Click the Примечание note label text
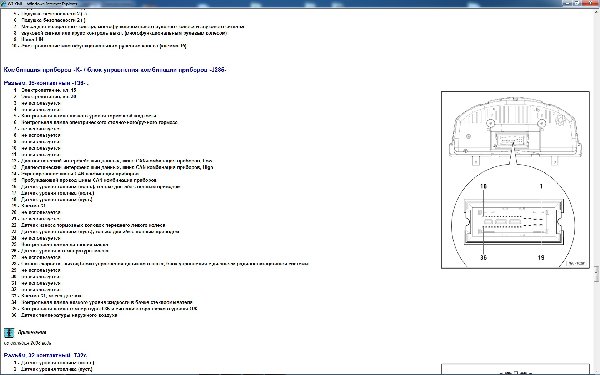Image resolution: width=600 pixels, height=375 pixels. coord(32,332)
